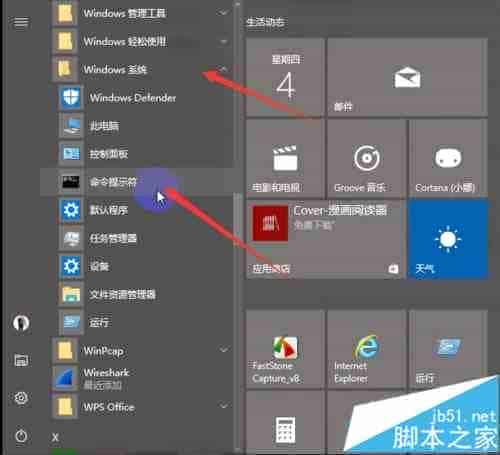Viewport: 500px width, 455px height.
Task: Expand WPS Office folder chevron
Action: point(223,406)
